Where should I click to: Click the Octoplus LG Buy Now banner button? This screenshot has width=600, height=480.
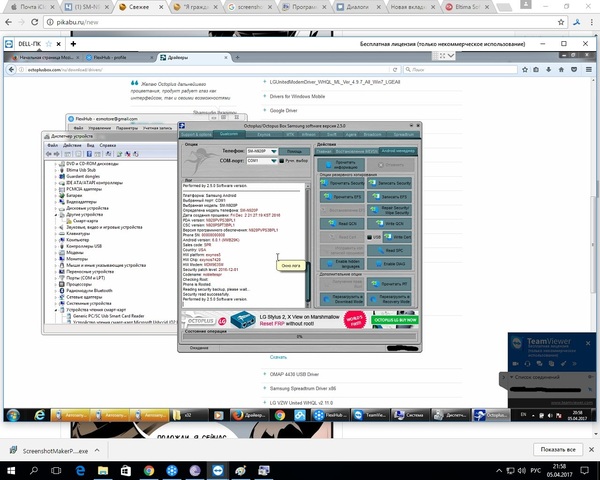point(395,320)
